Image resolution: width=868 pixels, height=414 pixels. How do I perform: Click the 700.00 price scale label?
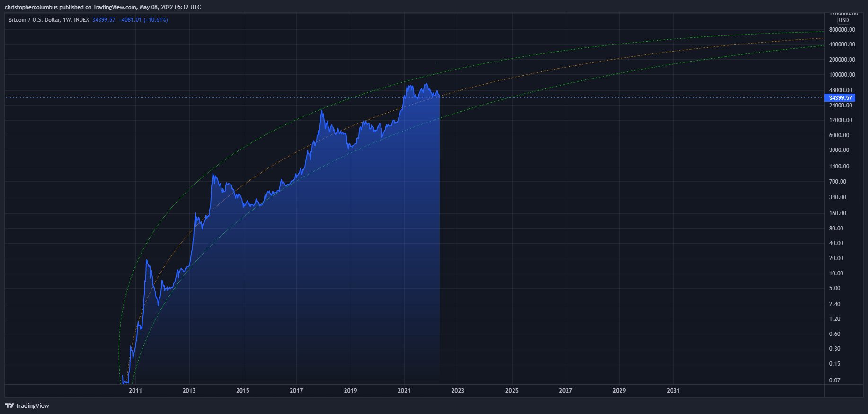point(838,182)
